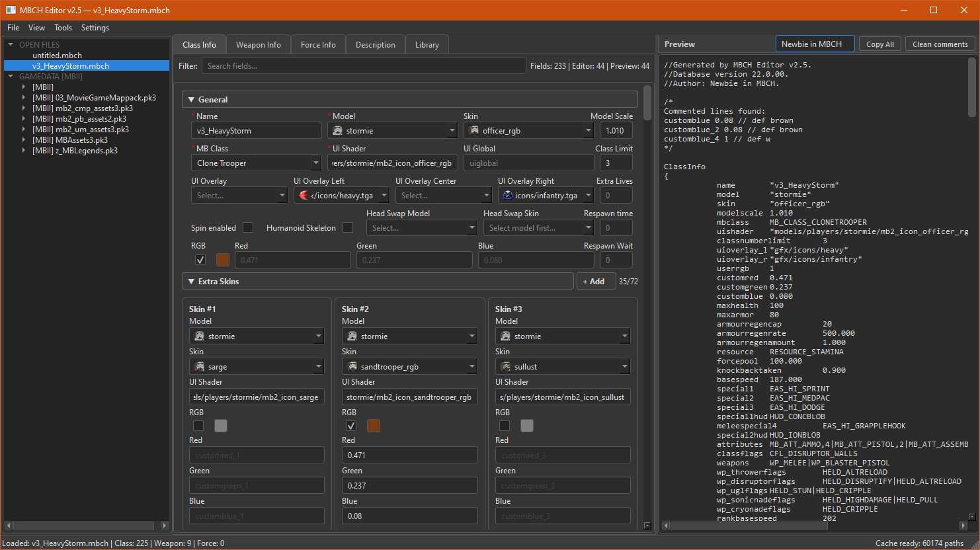The height and width of the screenshot is (550, 980).
Task: Click the stormie model icon in Skin #1
Action: [200, 336]
